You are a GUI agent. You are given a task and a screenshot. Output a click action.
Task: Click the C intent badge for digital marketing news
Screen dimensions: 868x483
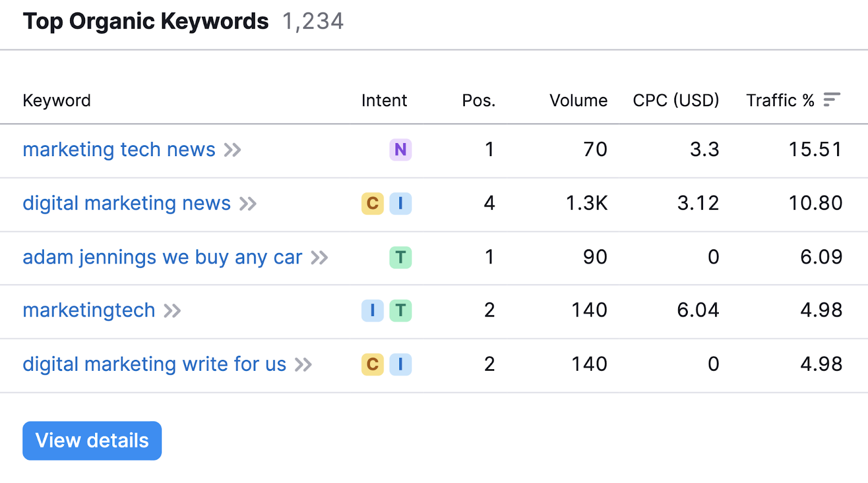[372, 203]
